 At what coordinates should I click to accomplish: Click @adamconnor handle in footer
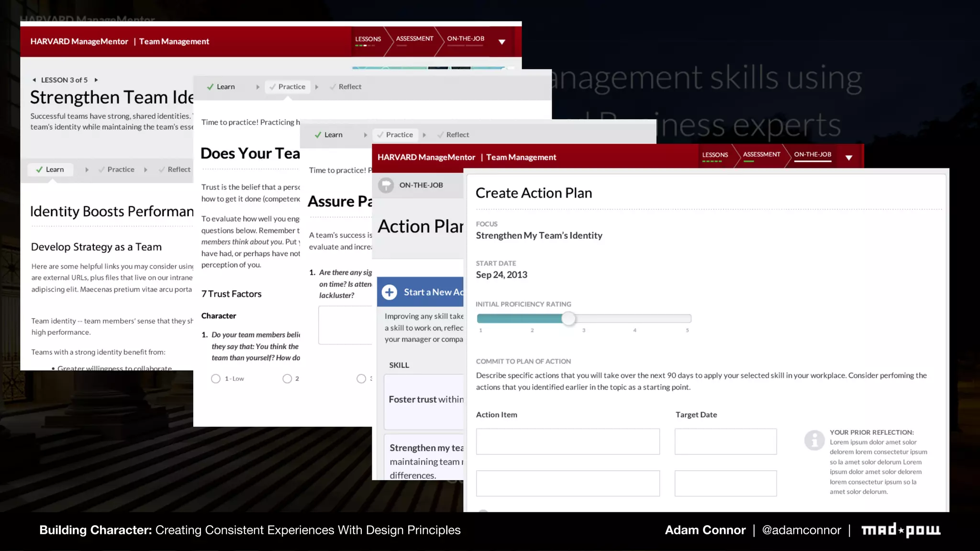tap(802, 530)
